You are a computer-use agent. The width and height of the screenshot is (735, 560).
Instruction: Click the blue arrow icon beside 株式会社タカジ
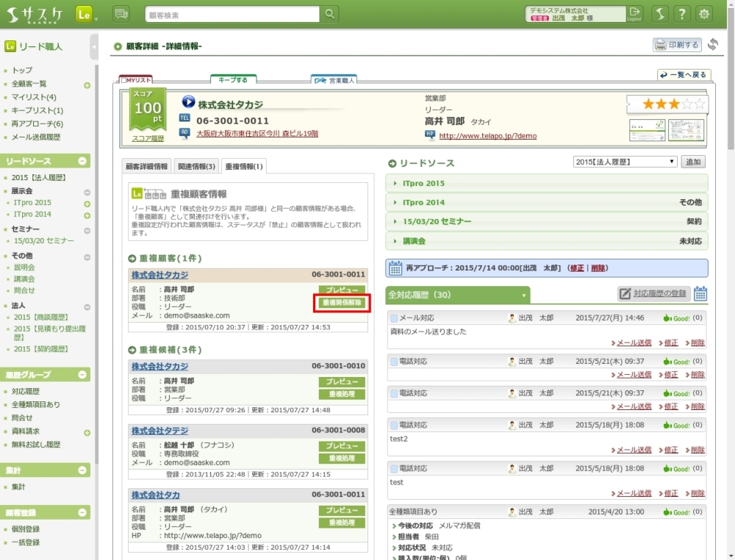coord(187,104)
